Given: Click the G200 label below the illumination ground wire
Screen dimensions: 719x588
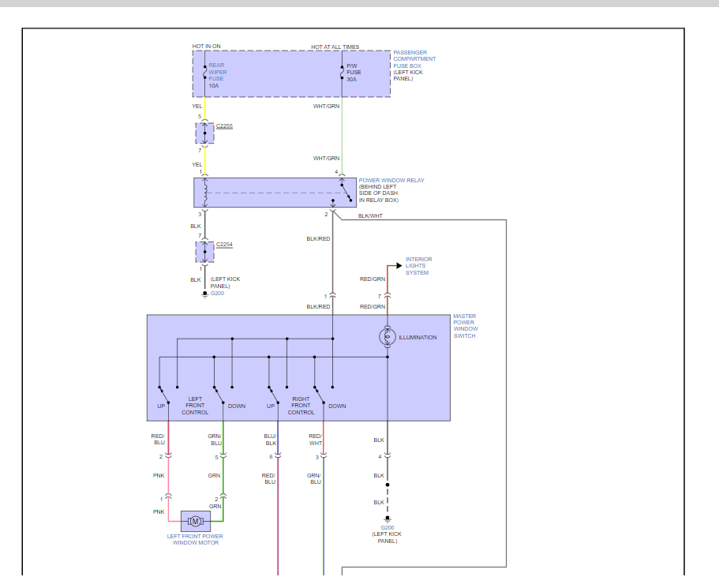Looking at the screenshot, I should [387, 528].
